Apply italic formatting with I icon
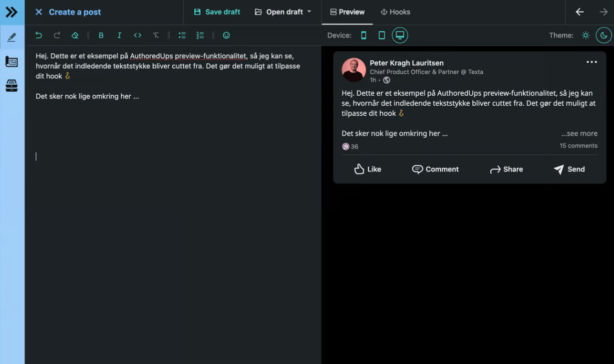614x364 pixels. 119,35
